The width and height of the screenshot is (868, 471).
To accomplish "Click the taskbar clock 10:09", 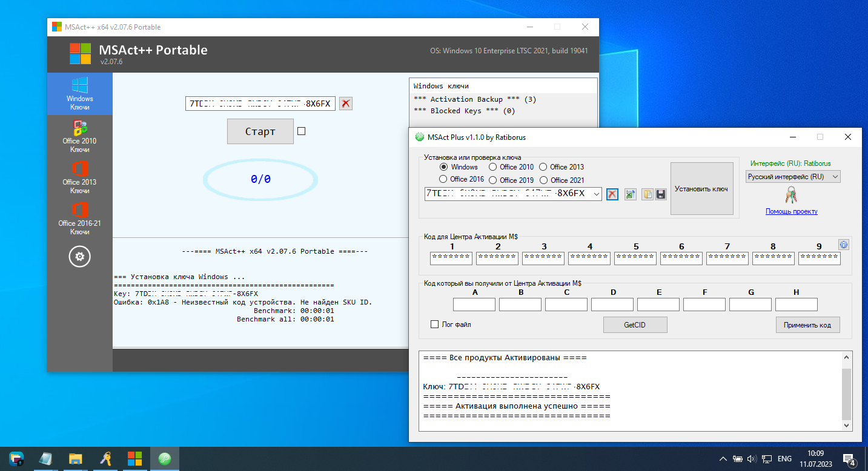I will coord(816,453).
